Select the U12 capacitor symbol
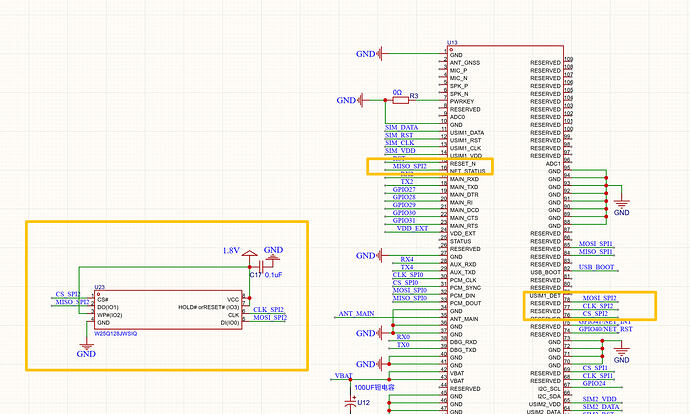Image resolution: width=690 pixels, height=414 pixels. 351,402
